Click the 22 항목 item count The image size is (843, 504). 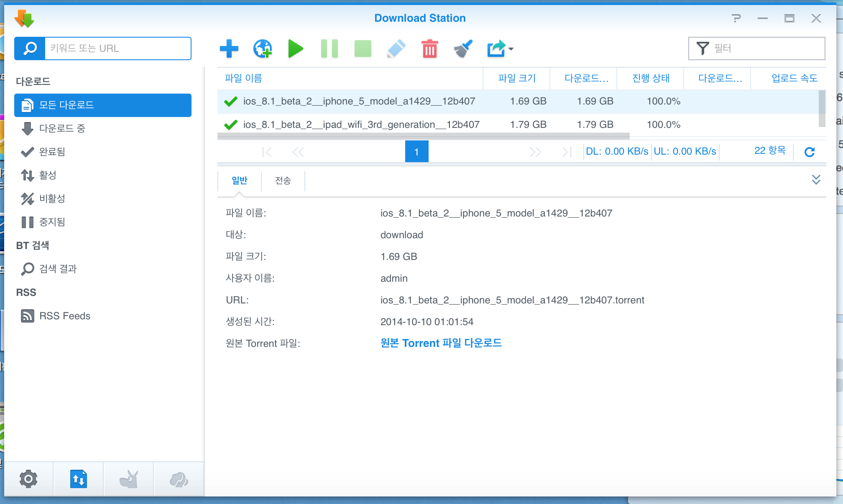770,151
